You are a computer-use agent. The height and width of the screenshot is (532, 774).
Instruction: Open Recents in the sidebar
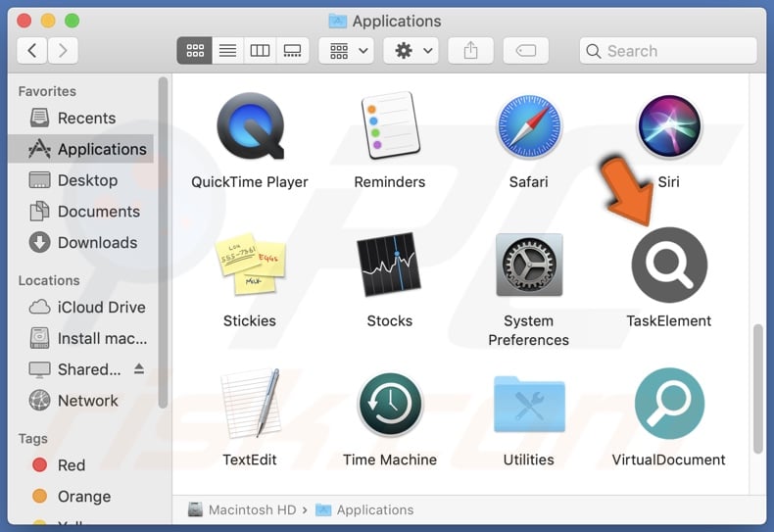[82, 118]
